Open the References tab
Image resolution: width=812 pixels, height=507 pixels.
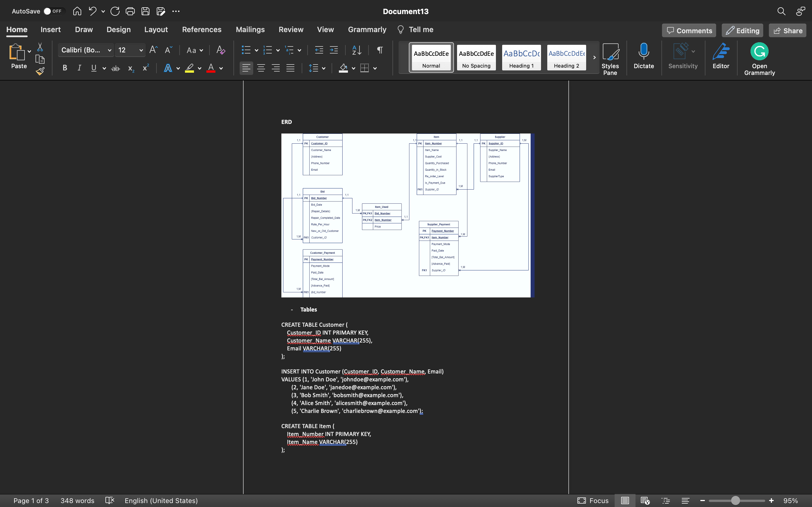201,30
